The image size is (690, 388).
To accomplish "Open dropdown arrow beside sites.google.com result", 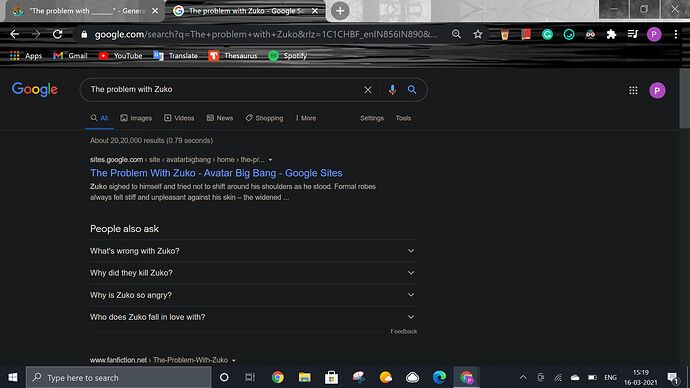I will [270, 160].
